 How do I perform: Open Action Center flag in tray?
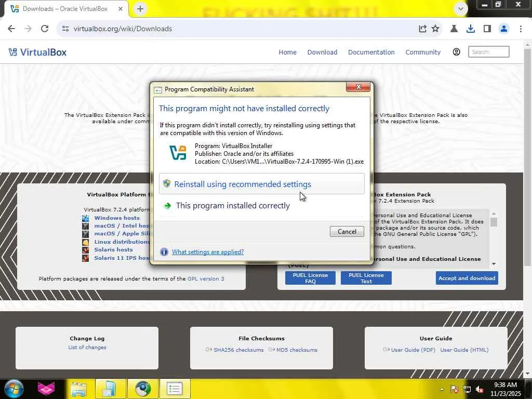pyautogui.click(x=454, y=389)
